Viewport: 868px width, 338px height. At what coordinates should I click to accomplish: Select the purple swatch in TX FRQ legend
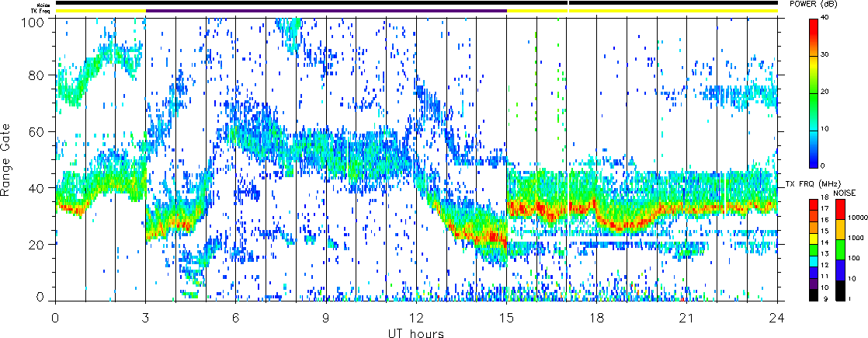(814, 284)
